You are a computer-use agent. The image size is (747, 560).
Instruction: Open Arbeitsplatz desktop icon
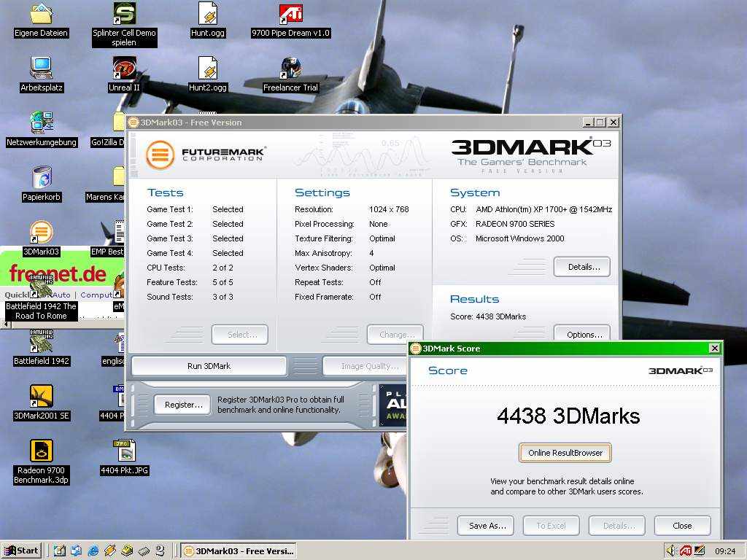[x=42, y=74]
